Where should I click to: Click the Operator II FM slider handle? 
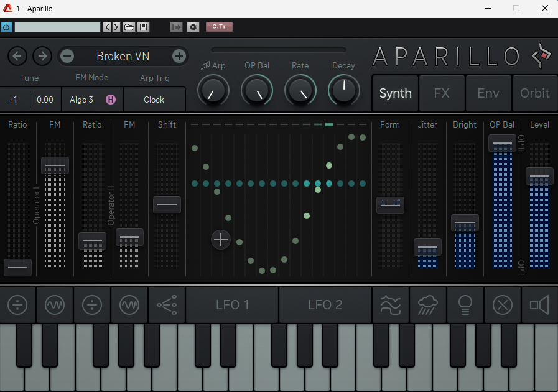coord(129,237)
